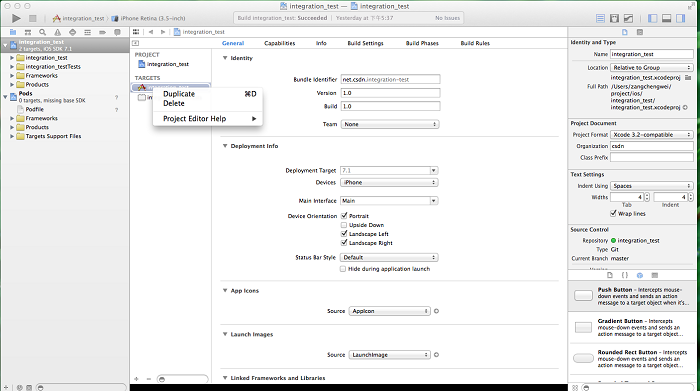This screenshot has width=700, height=391.
Task: Stop the running build
Action: point(33,18)
